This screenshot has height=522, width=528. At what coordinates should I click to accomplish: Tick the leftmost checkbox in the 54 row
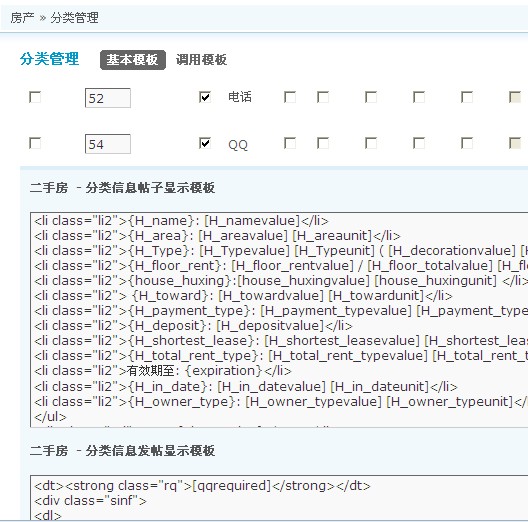(35, 143)
